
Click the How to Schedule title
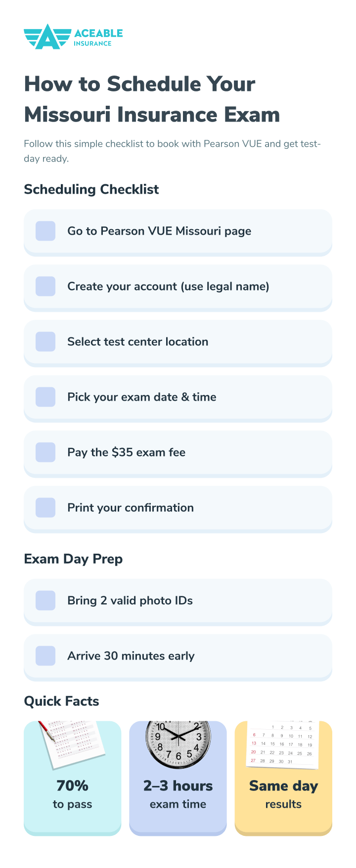pos(152,99)
